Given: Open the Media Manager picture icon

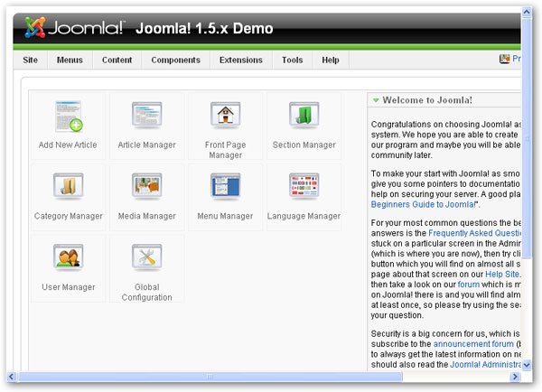Looking at the screenshot, I should [x=147, y=186].
